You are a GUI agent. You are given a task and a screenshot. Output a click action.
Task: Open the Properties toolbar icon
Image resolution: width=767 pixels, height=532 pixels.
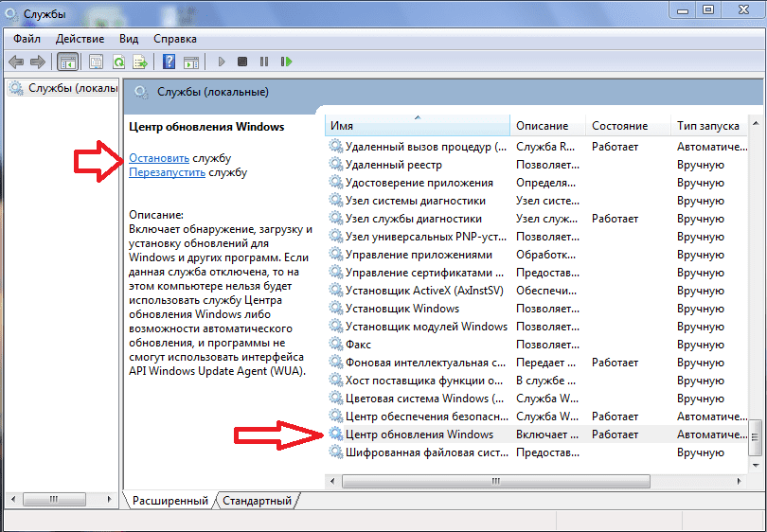pyautogui.click(x=96, y=62)
